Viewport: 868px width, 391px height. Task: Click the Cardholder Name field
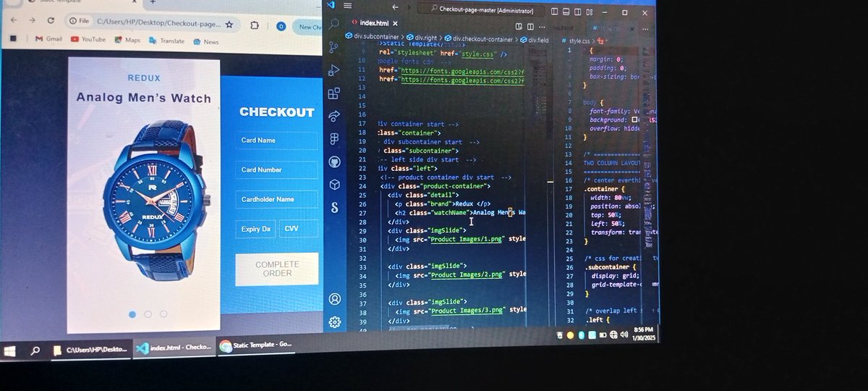point(276,199)
